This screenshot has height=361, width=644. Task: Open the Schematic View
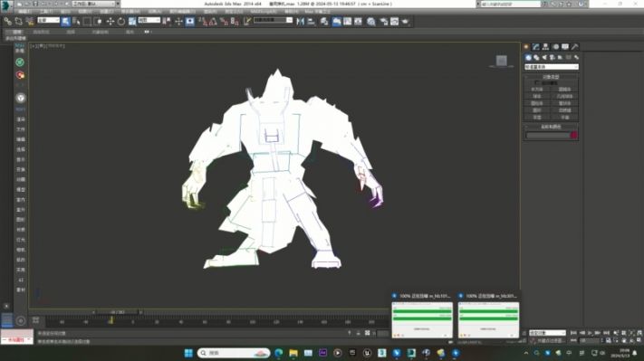pos(358,22)
